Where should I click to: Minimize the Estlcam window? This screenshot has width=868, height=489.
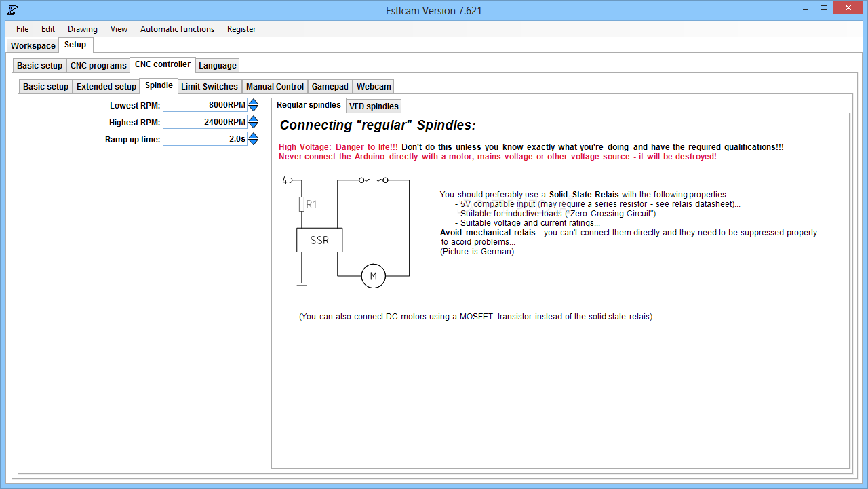click(x=805, y=9)
